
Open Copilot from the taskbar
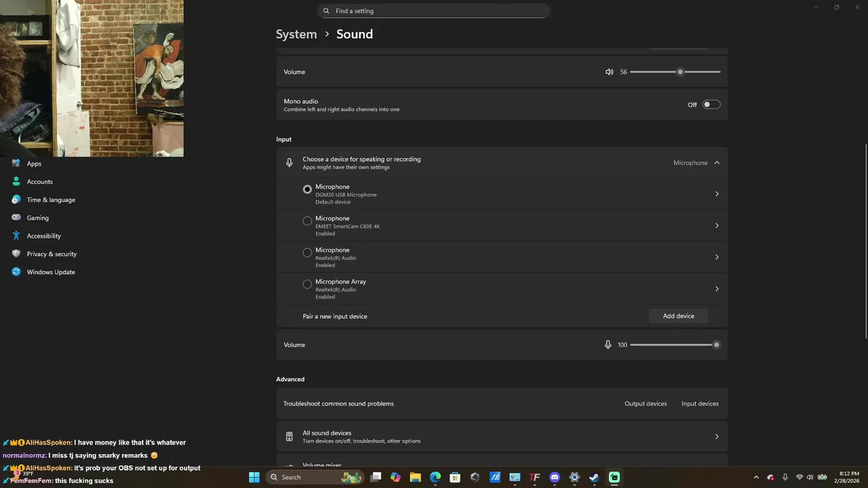pos(396,477)
